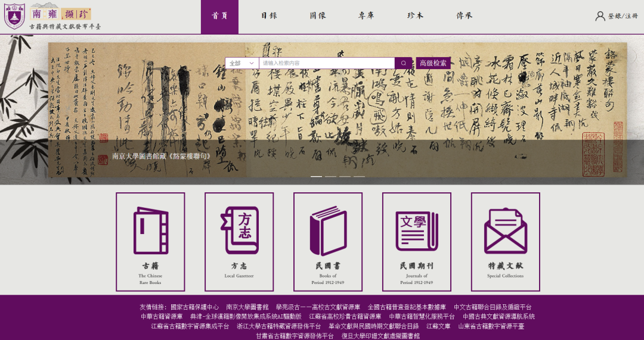
Task: Click the 高級檢索 advanced search button
Action: point(433,63)
